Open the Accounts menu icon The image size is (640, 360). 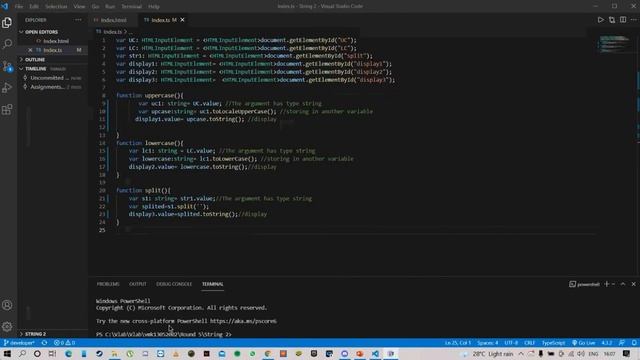7,305
